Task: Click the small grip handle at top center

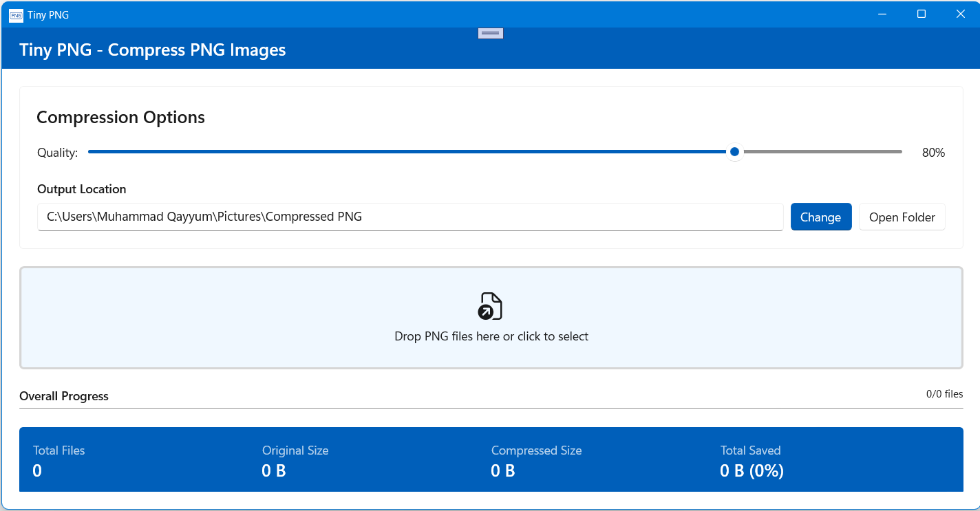Action: [491, 33]
